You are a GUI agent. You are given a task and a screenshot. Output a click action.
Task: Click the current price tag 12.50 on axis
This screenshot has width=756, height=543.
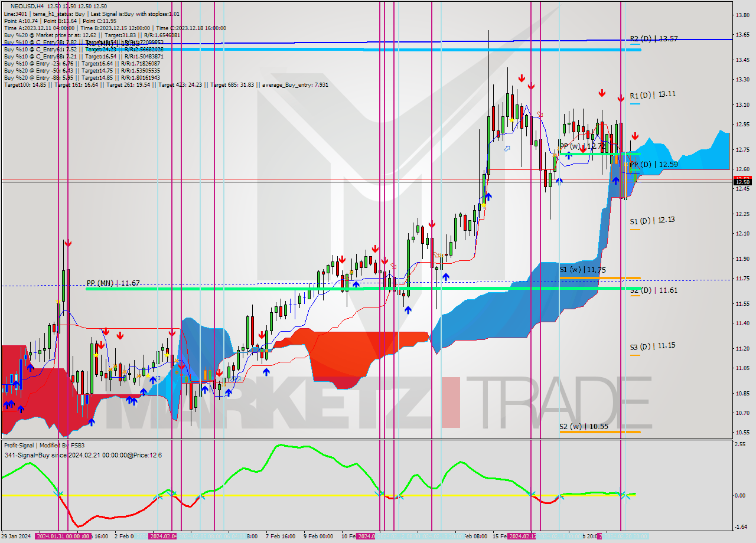743,182
